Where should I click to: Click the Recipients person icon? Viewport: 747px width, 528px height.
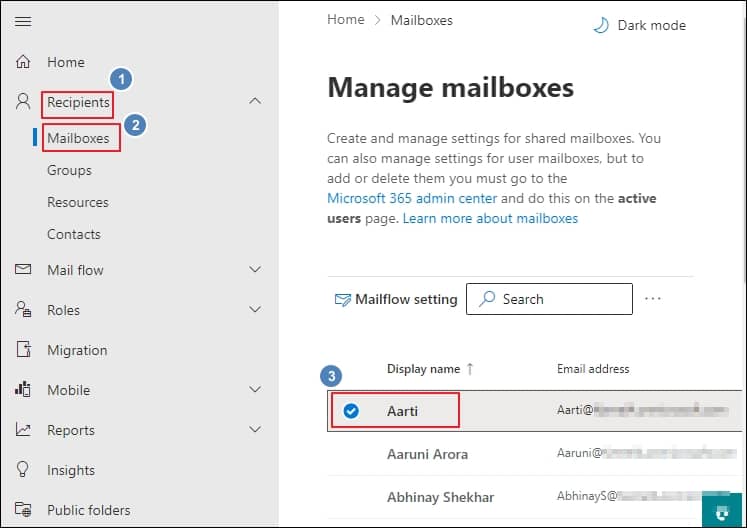(23, 101)
